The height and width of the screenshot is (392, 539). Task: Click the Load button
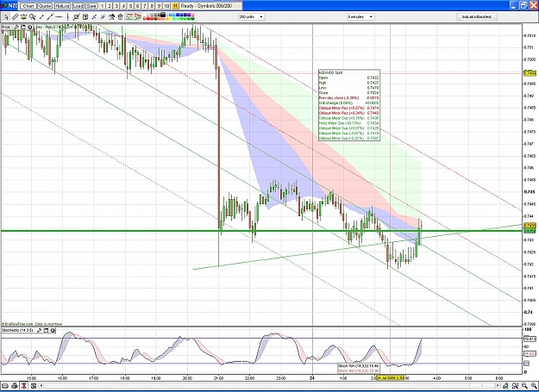[78, 6]
